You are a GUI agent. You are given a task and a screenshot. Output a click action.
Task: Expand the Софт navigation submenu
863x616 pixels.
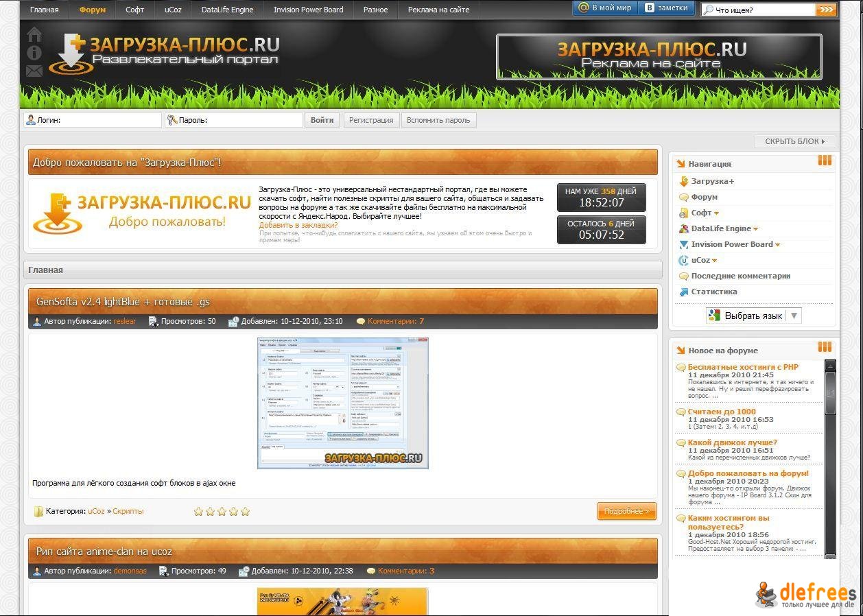716,213
